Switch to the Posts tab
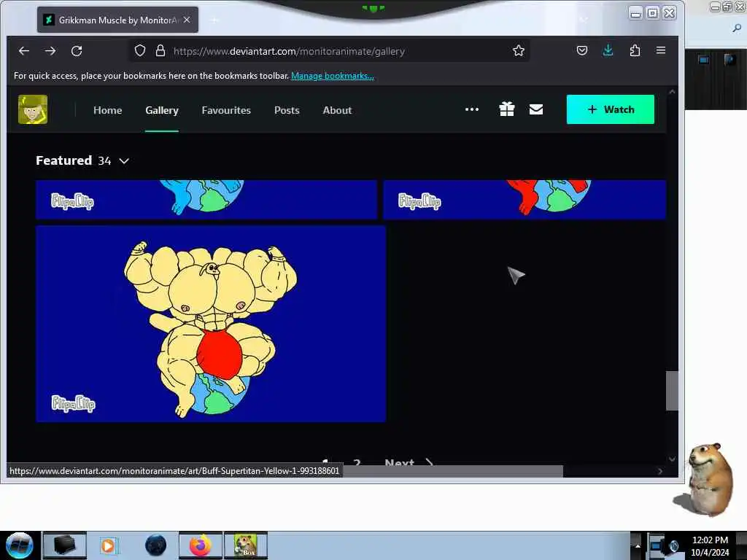This screenshot has width=747, height=560. (287, 110)
